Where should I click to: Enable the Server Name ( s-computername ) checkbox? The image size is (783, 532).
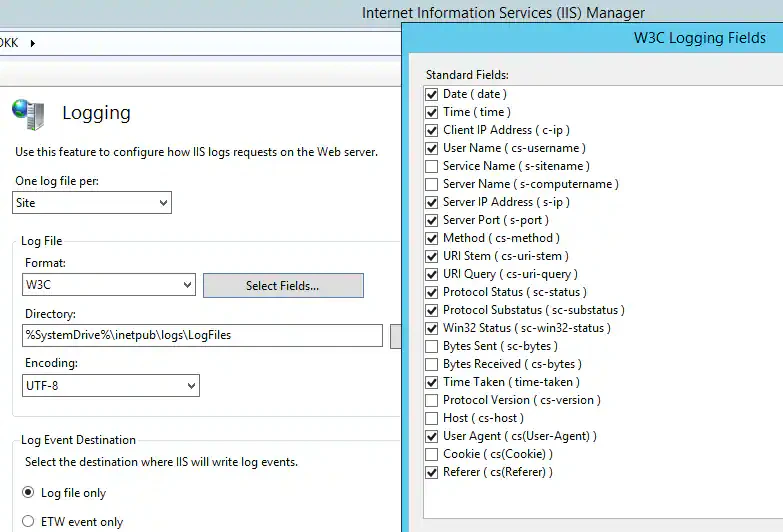(x=431, y=184)
